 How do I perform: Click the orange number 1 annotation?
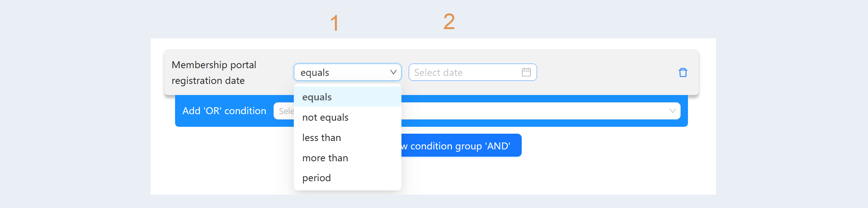click(334, 23)
